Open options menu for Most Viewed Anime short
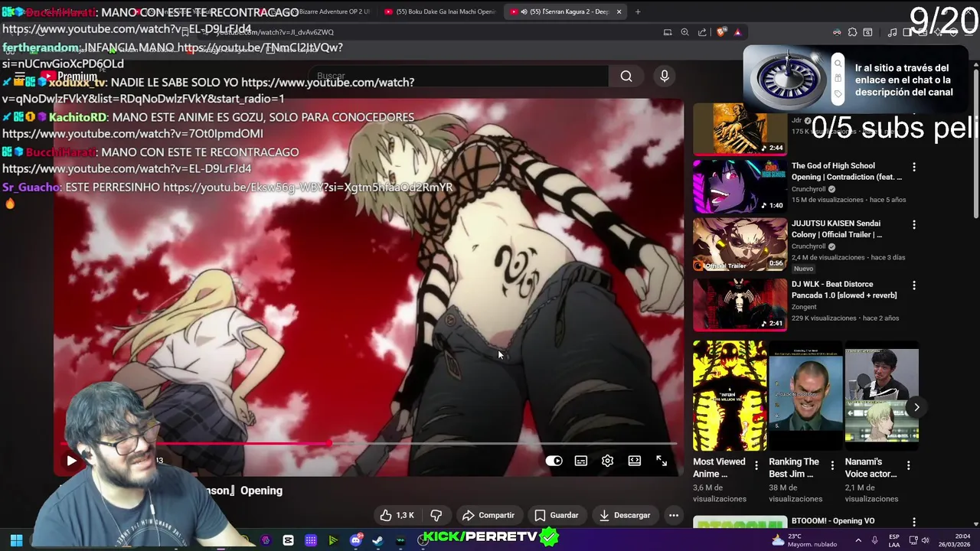980x551 pixels. (x=756, y=465)
